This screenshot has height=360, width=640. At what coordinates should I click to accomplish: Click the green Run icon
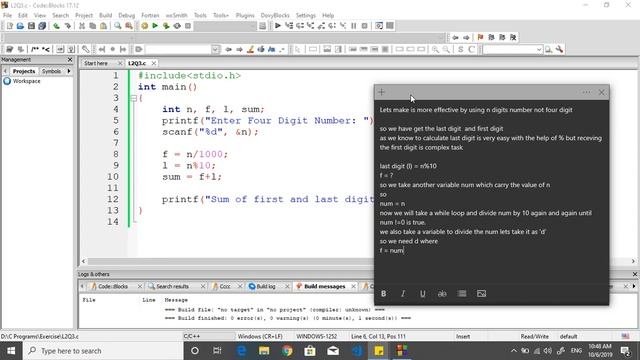point(155,26)
